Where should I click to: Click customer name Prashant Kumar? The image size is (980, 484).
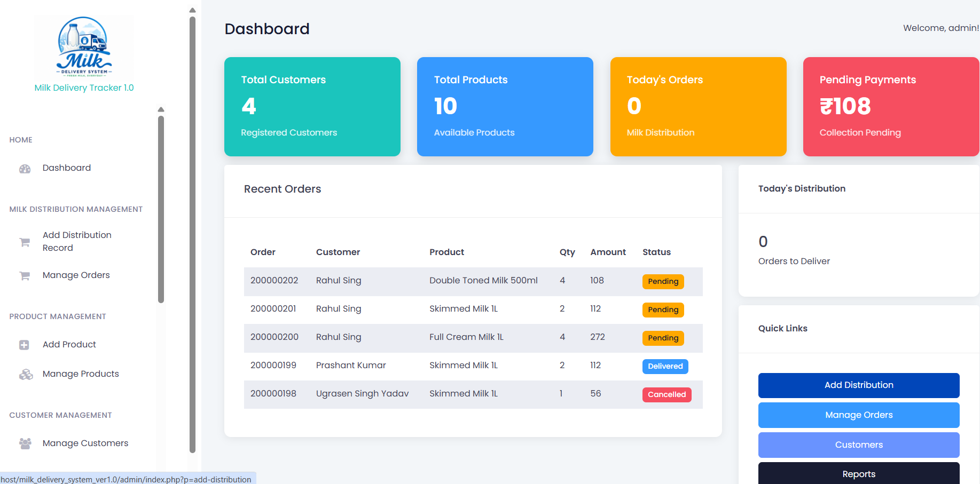click(351, 365)
